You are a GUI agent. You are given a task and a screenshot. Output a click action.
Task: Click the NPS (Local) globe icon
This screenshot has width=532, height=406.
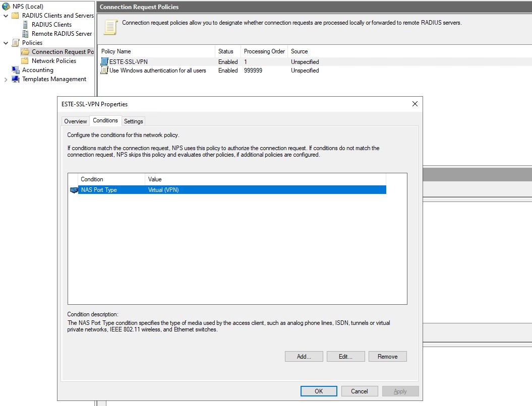[x=7, y=7]
